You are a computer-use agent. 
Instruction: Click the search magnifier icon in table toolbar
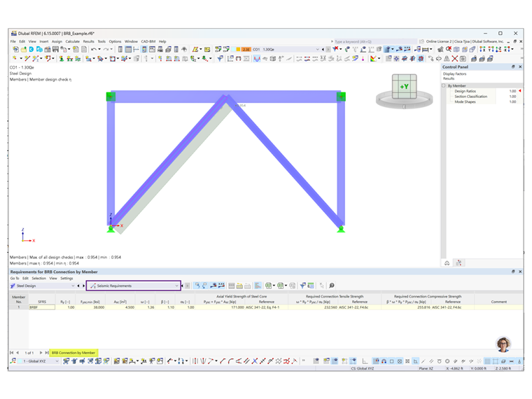point(331,286)
